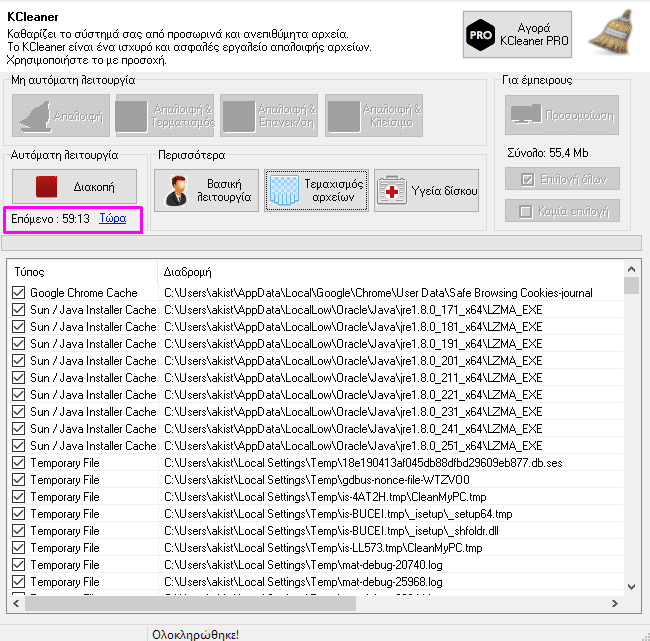Uncheck the jre1.8.0_211_x64 Java cache row
Viewport: 650px width, 641px height.
18,378
